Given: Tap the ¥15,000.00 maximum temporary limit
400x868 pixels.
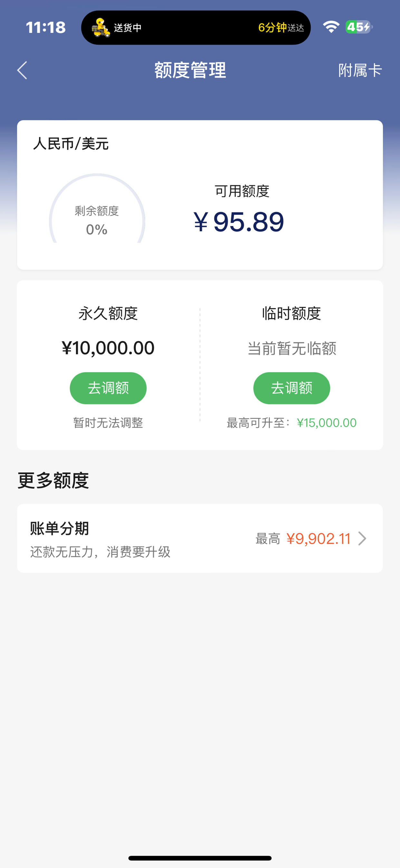Looking at the screenshot, I should 327,423.
